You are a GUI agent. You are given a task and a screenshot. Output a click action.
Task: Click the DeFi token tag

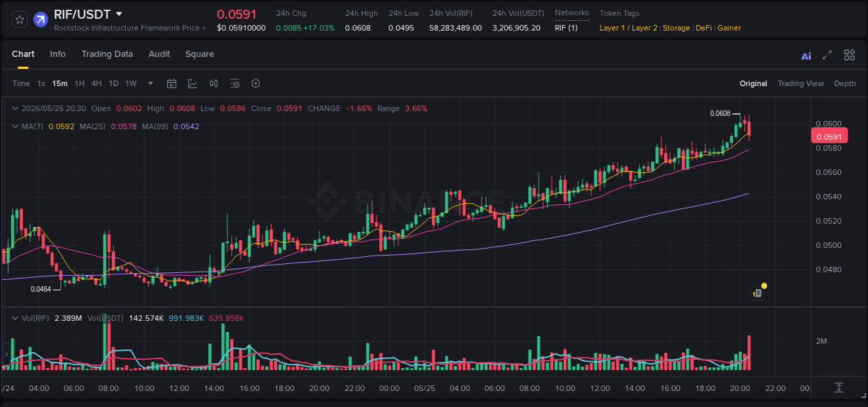(x=703, y=28)
